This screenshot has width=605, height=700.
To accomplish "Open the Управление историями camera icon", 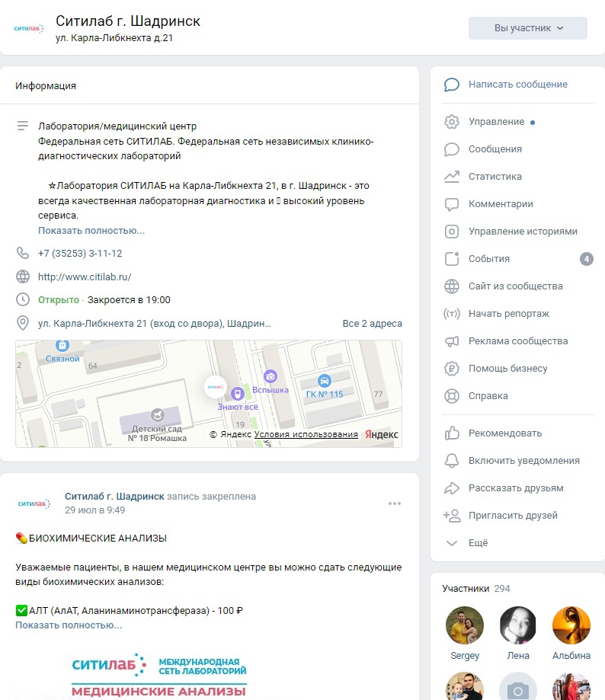I will (451, 232).
